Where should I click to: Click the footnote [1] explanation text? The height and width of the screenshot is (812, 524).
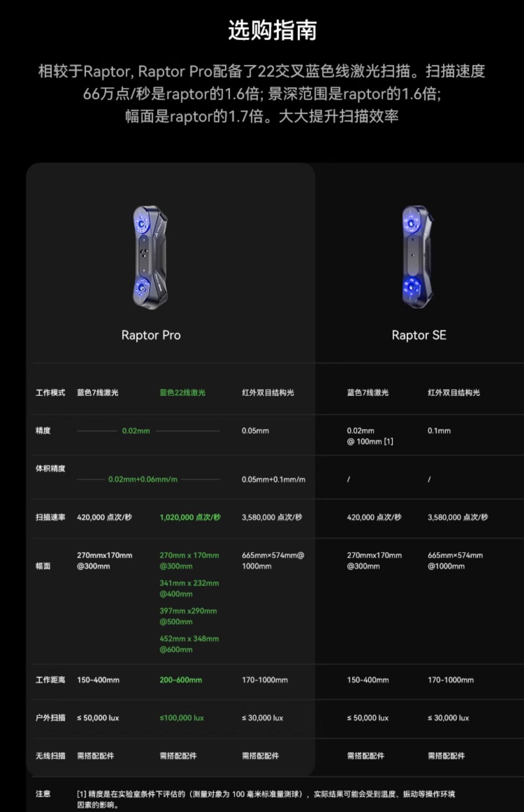point(266,799)
